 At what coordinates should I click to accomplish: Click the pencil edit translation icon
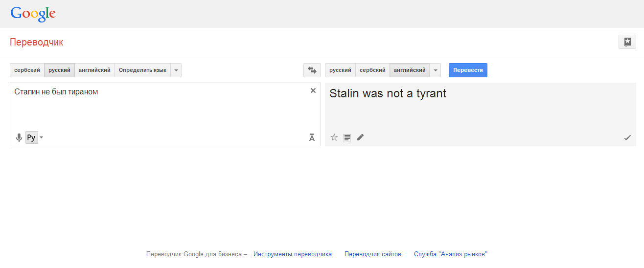coord(360,137)
